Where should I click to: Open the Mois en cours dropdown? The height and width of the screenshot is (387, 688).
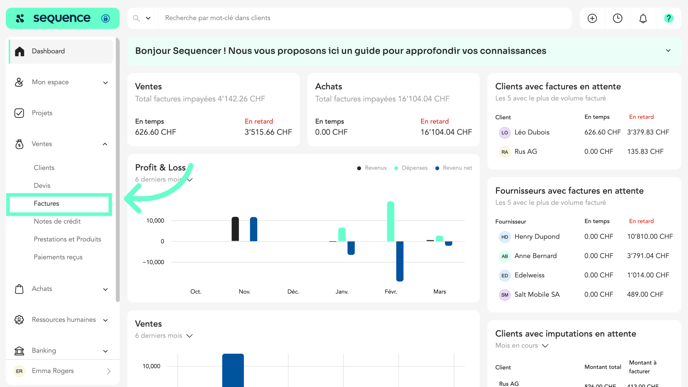coord(522,346)
